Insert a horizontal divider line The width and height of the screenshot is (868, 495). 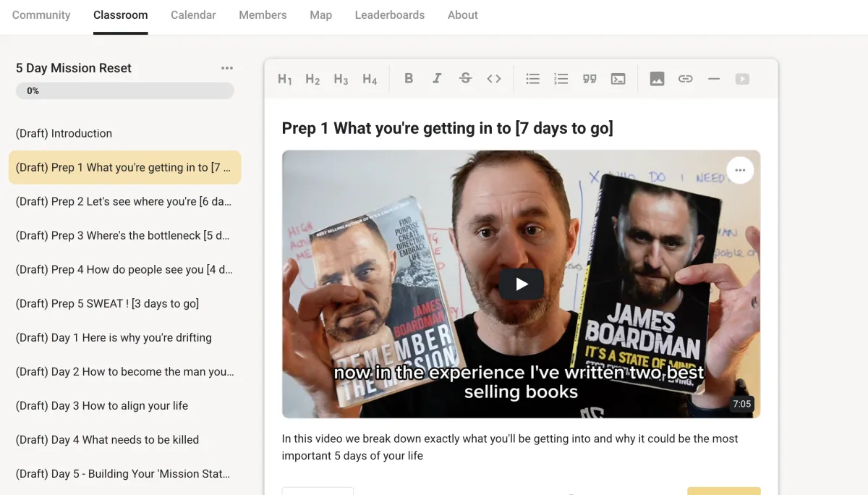[714, 79]
